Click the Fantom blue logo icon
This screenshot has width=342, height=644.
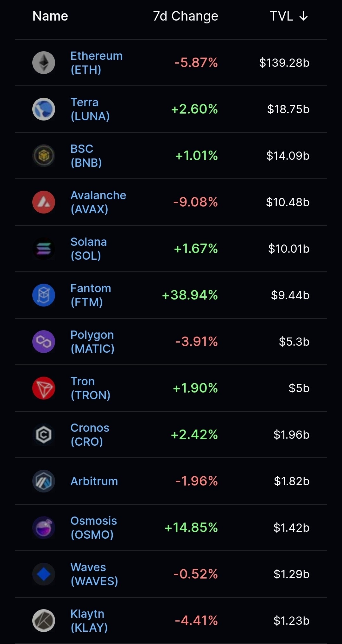pyautogui.click(x=44, y=295)
